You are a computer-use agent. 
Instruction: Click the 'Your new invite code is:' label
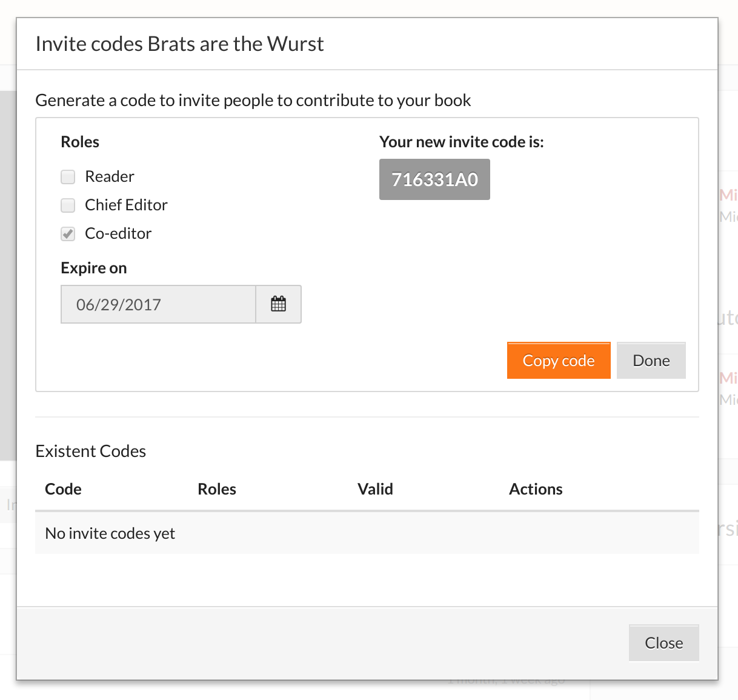coord(462,142)
